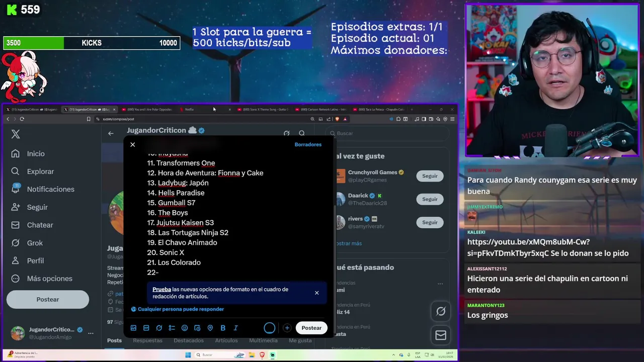Toggle italic formatting in composer
This screenshot has height=362, width=644.
(235, 328)
